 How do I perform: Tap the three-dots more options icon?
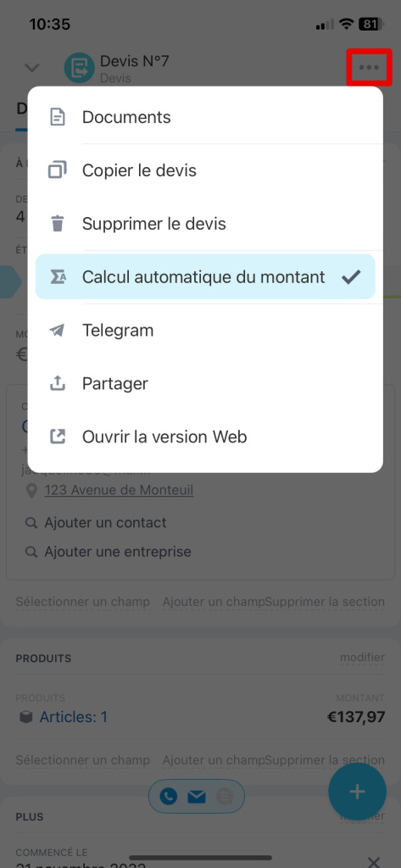click(x=369, y=68)
